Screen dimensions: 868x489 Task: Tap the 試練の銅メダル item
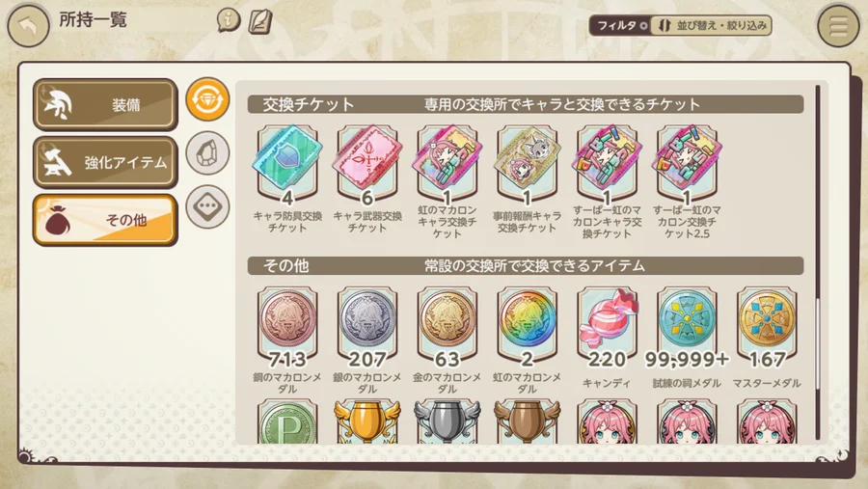click(x=687, y=338)
